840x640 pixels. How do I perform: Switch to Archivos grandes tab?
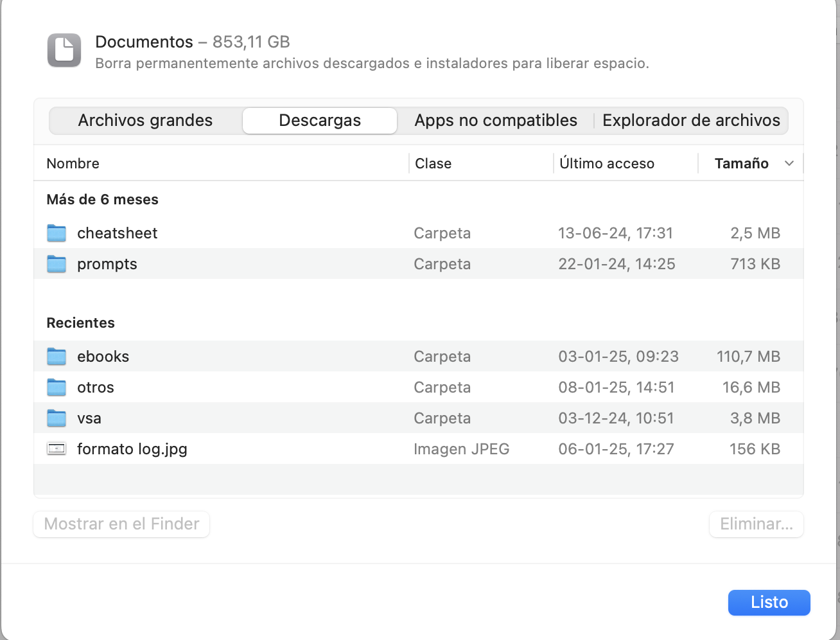point(145,121)
